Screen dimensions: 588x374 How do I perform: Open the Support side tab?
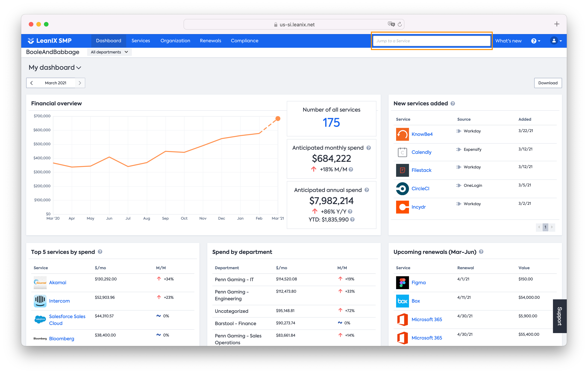tap(559, 316)
